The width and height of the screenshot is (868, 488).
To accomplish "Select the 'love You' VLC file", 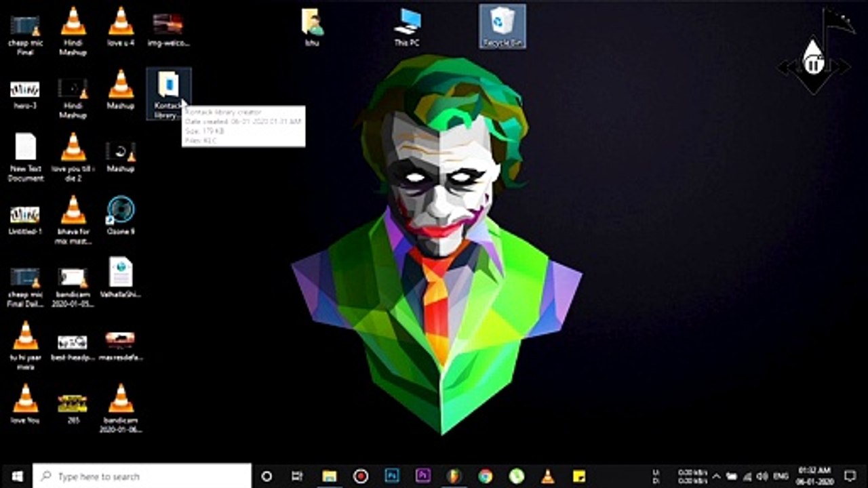I will 25,404.
